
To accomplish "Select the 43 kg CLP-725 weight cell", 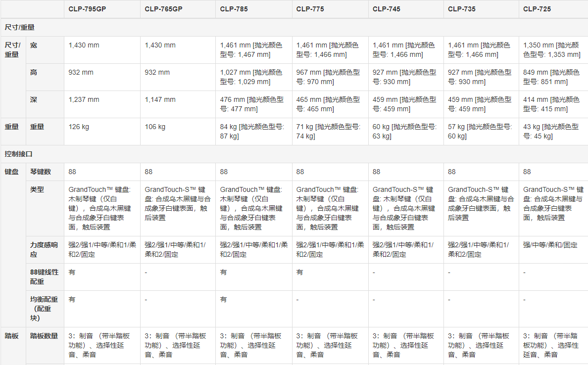I will point(553,132).
